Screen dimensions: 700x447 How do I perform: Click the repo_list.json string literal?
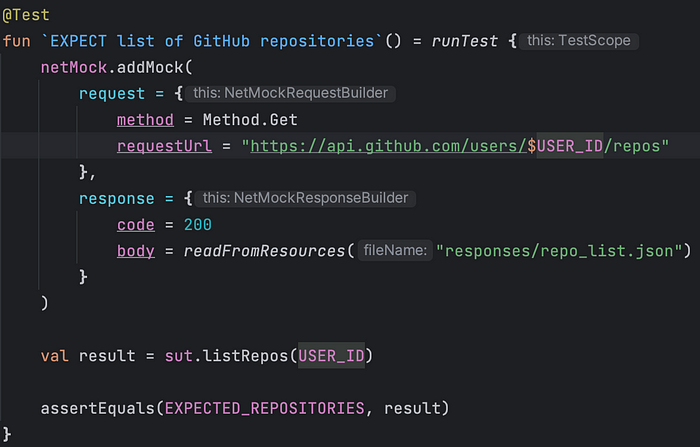tap(559, 251)
